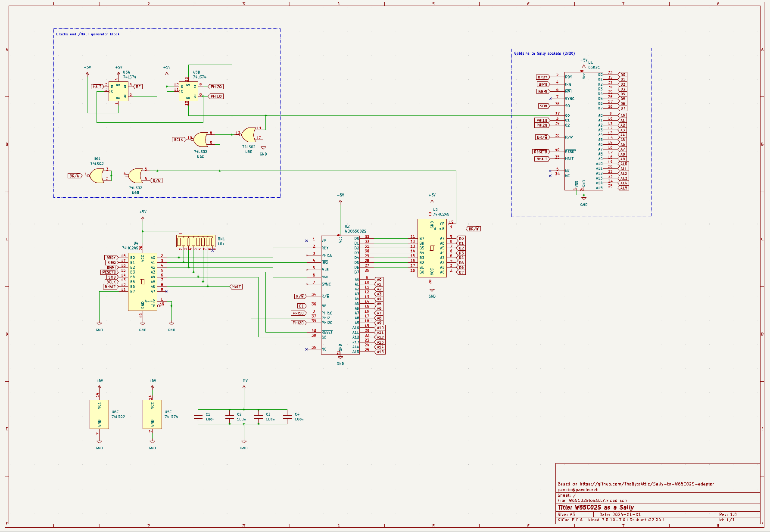Click the +5V symbol above U2
770x532 pixels.
(340, 197)
